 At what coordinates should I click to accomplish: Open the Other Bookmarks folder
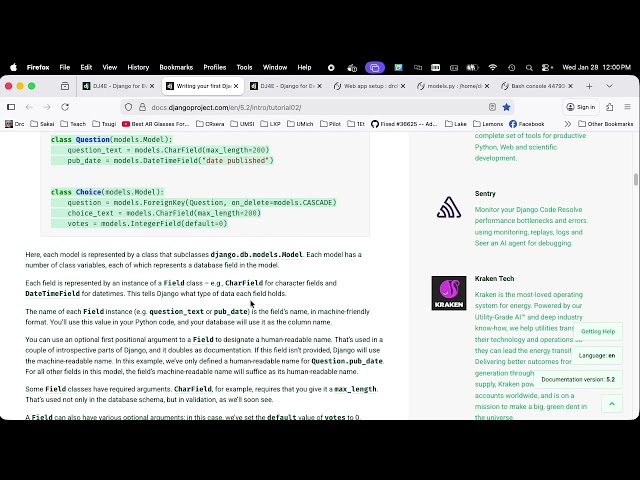606,124
